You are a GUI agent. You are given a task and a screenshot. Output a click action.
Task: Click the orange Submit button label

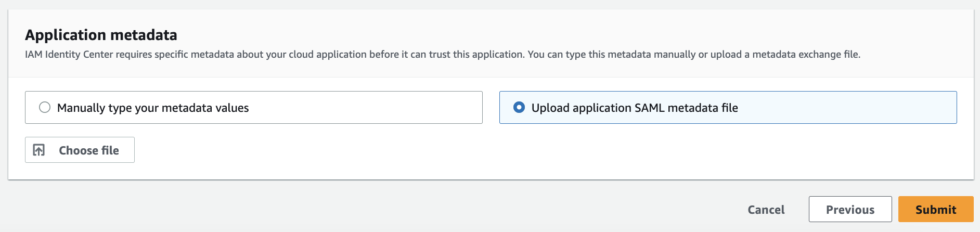click(935, 210)
